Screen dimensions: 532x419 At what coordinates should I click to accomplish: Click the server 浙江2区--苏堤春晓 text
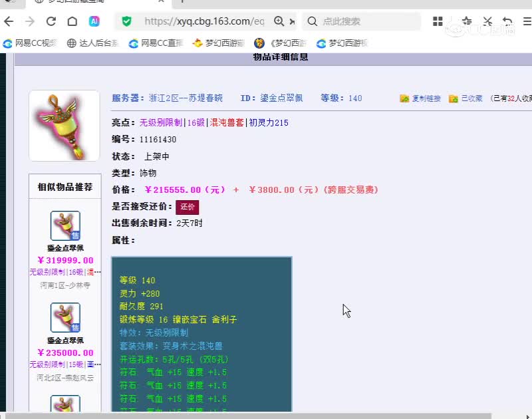186,98
